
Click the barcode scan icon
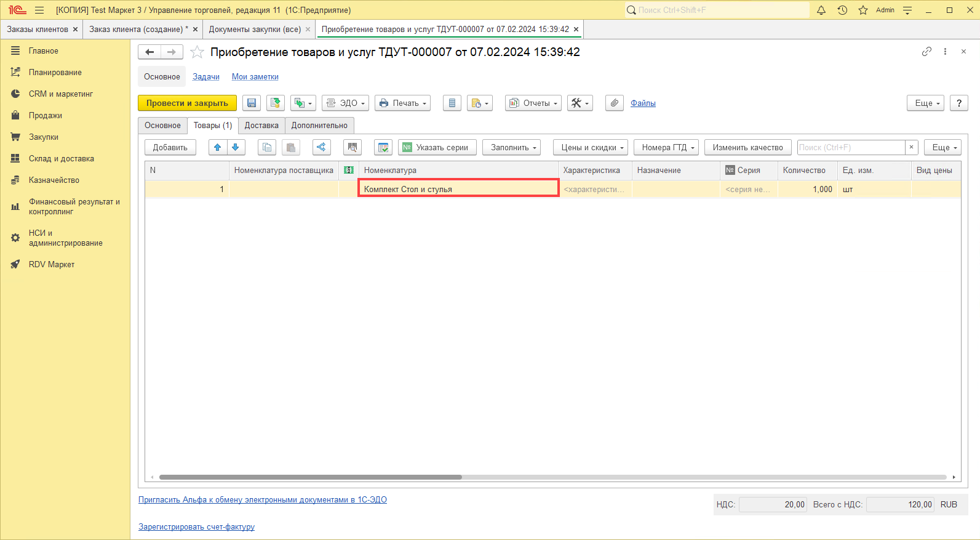click(x=353, y=147)
